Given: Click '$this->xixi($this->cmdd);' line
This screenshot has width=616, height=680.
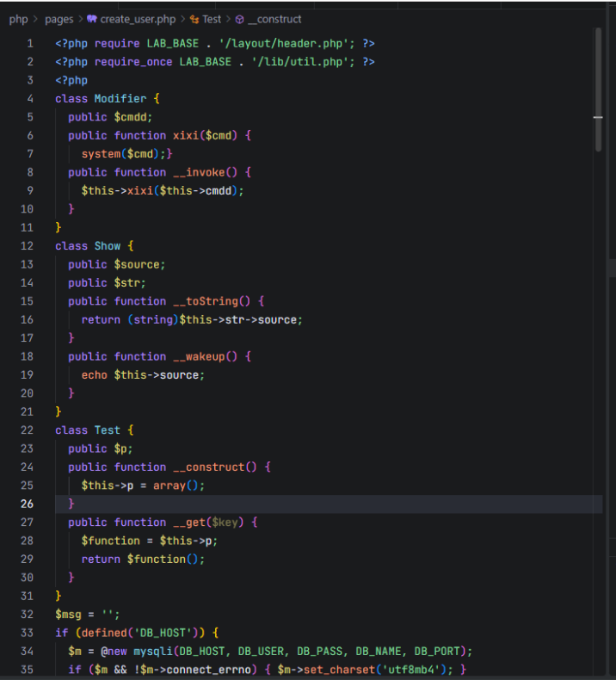Looking at the screenshot, I should tap(163, 191).
